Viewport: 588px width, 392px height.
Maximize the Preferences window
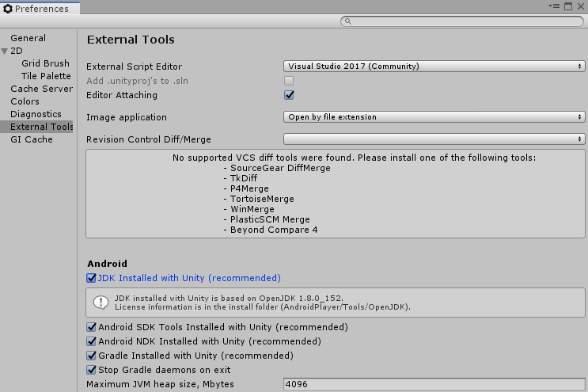tap(568, 6)
